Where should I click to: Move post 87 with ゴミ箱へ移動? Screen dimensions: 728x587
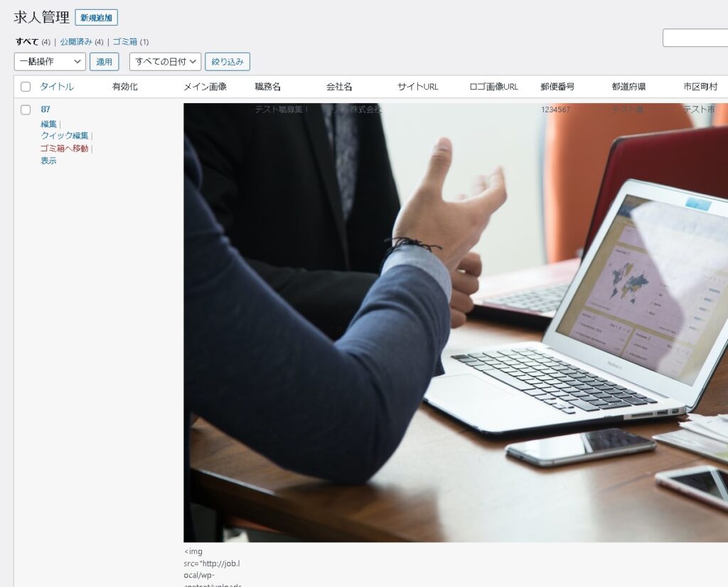point(65,149)
